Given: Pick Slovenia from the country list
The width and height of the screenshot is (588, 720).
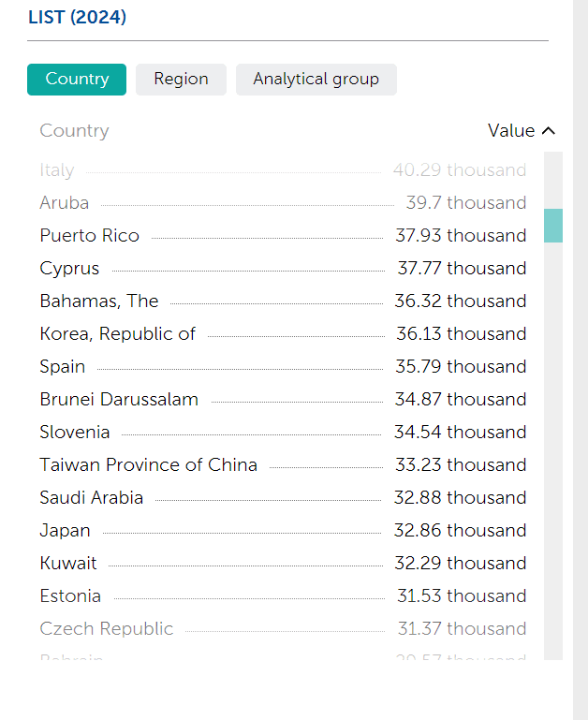Looking at the screenshot, I should (x=75, y=433).
